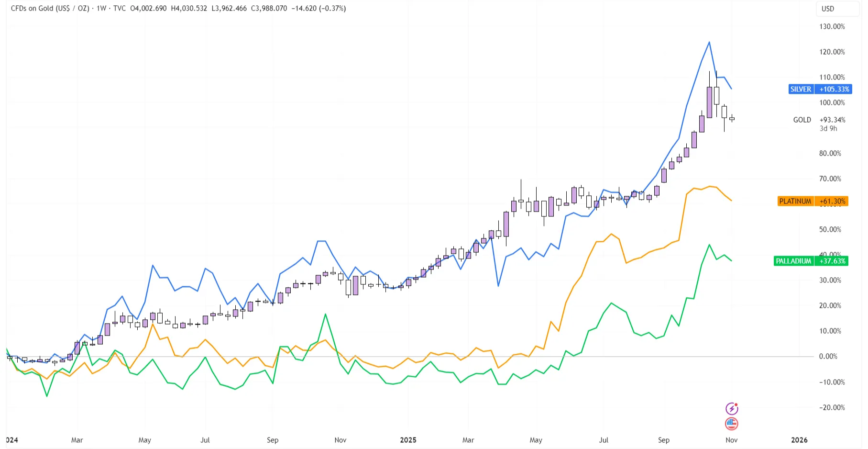Select the 1W interval in the legend
The image size is (868, 449).
[101, 8]
